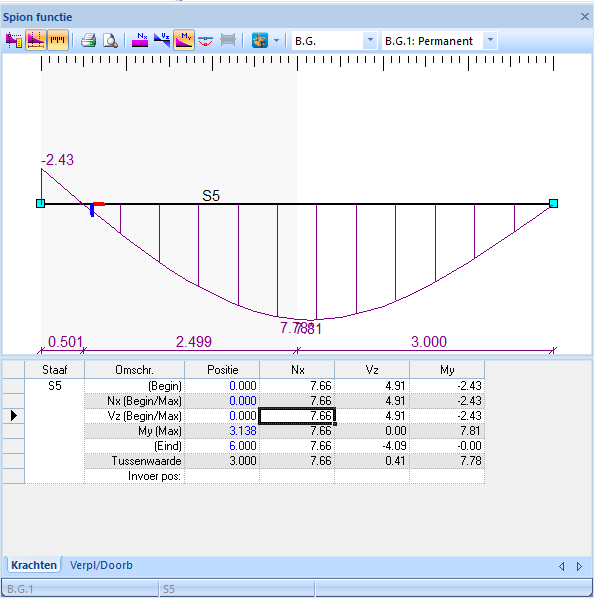Expand the arrow next to toolbox icon

276,40
